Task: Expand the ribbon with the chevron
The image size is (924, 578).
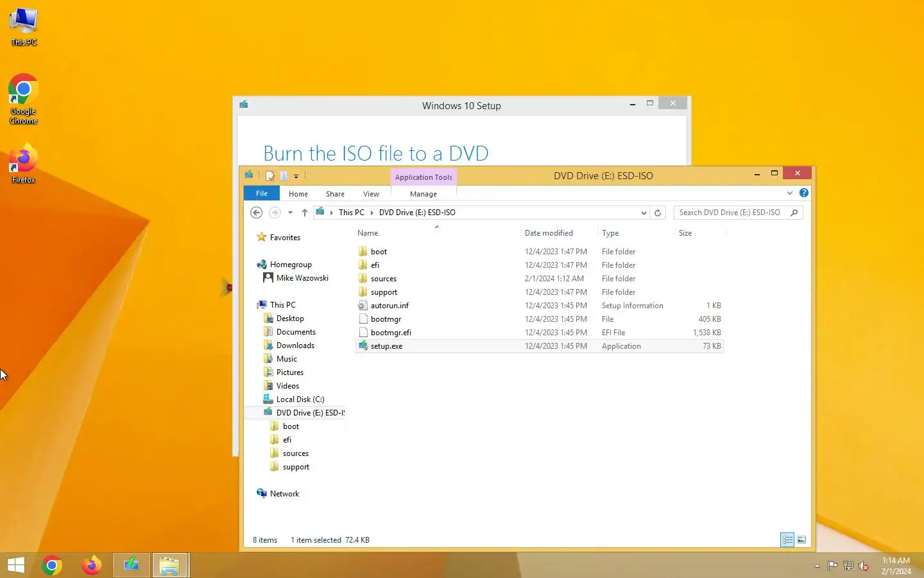Action: pos(790,193)
